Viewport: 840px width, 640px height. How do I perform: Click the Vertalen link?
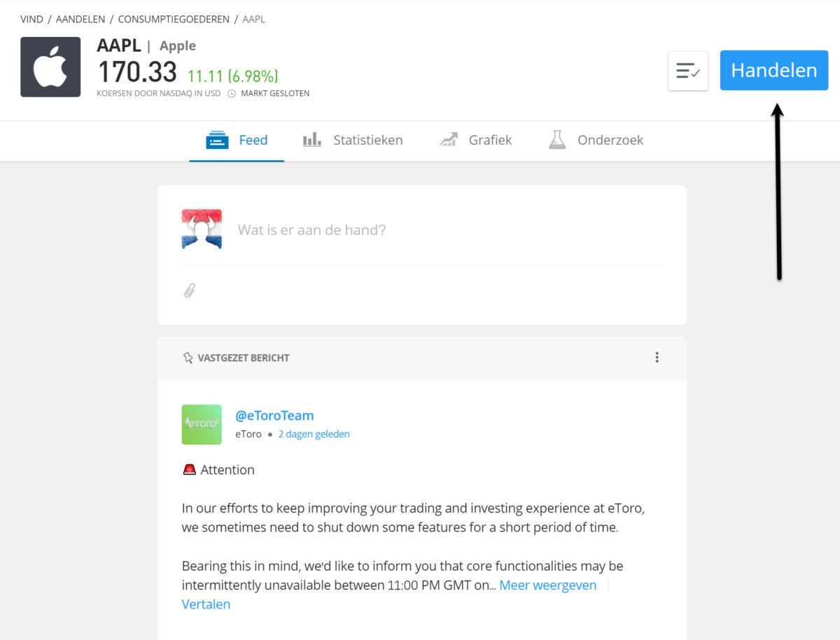206,604
